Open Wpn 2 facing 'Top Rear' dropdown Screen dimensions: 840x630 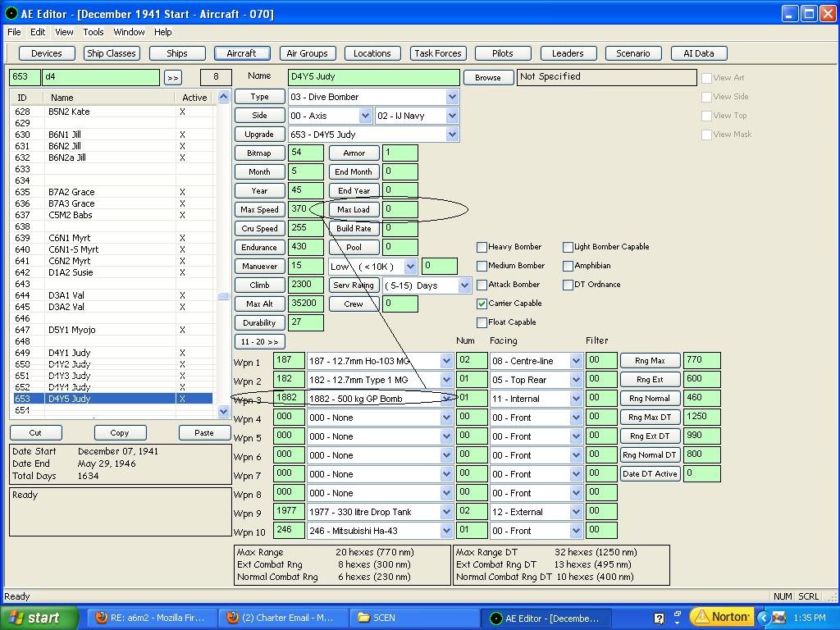(576, 380)
